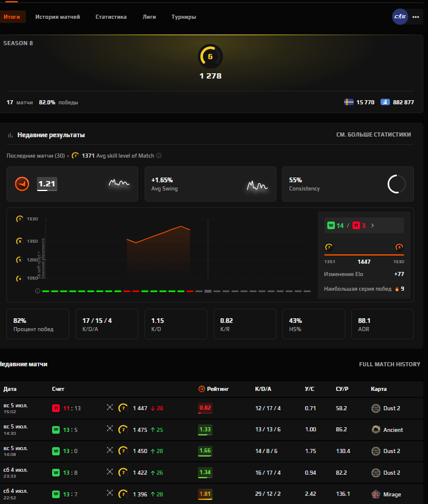Click the region ranking icon near 882 877

pos(385,102)
